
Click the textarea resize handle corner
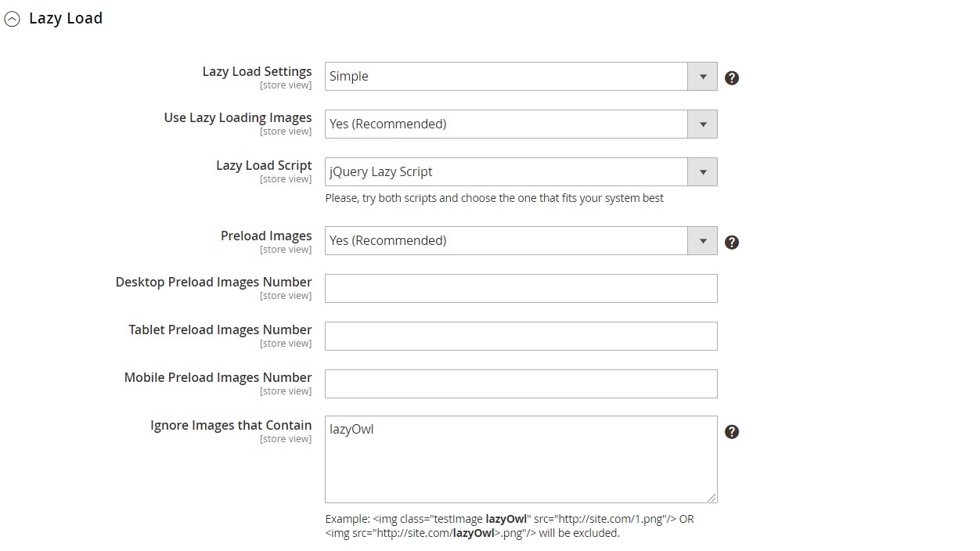(x=712, y=498)
